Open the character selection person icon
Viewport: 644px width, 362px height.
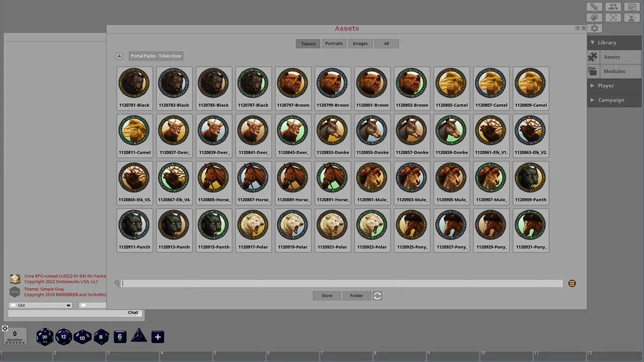coord(631,18)
